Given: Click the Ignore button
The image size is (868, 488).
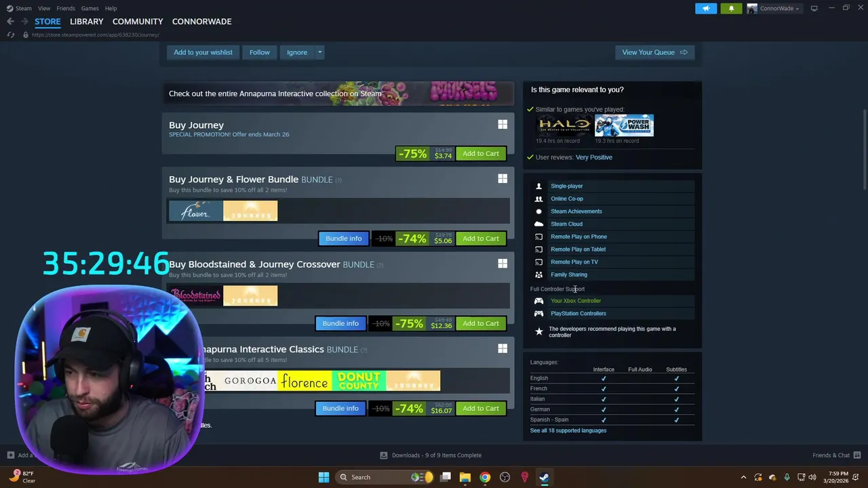Looking at the screenshot, I should tap(297, 52).
